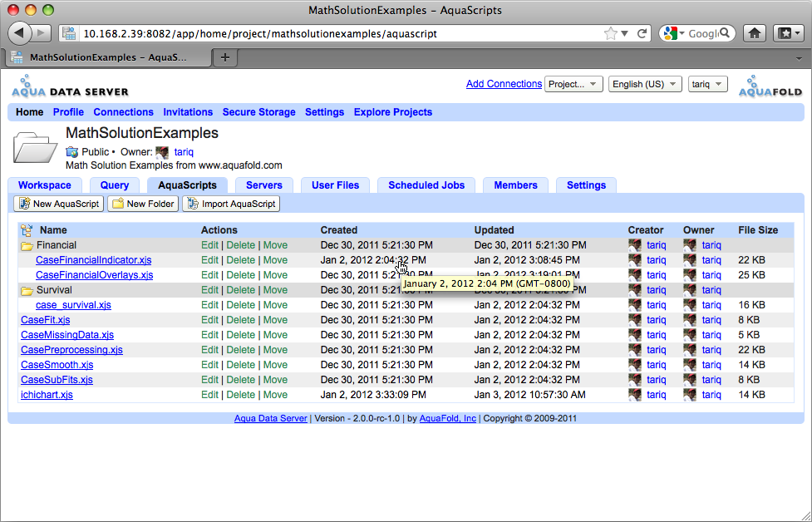Click creator avatar in CaseFit.xjs row
Screen dimensions: 812x522
(635, 320)
